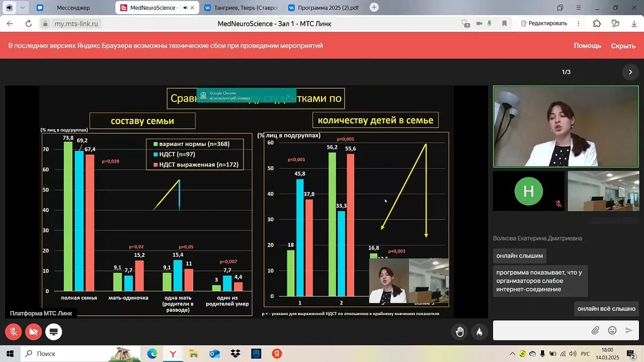This screenshot has height=362, width=644.
Task: Mute audio on the MedNeuroScience tab
Action: pos(185,7)
